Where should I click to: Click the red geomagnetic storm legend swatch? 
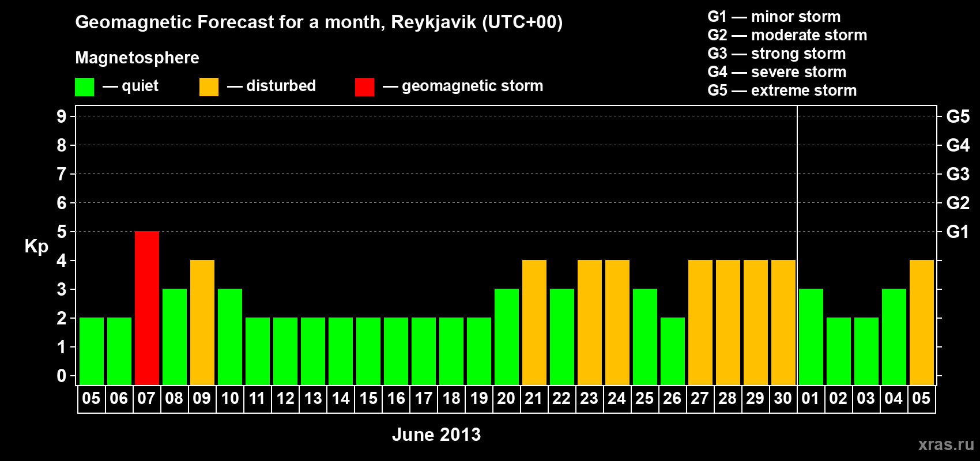click(364, 87)
